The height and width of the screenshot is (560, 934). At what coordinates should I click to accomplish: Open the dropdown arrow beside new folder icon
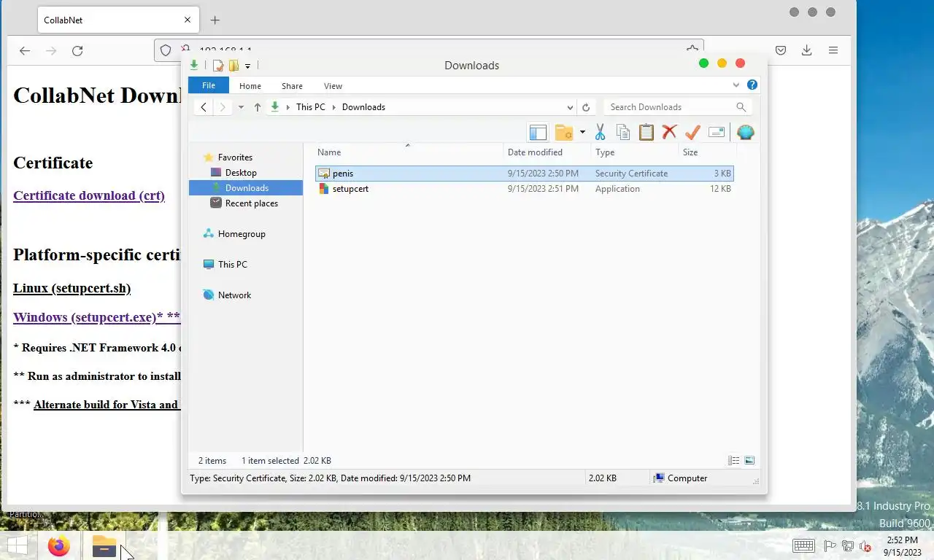click(x=582, y=133)
